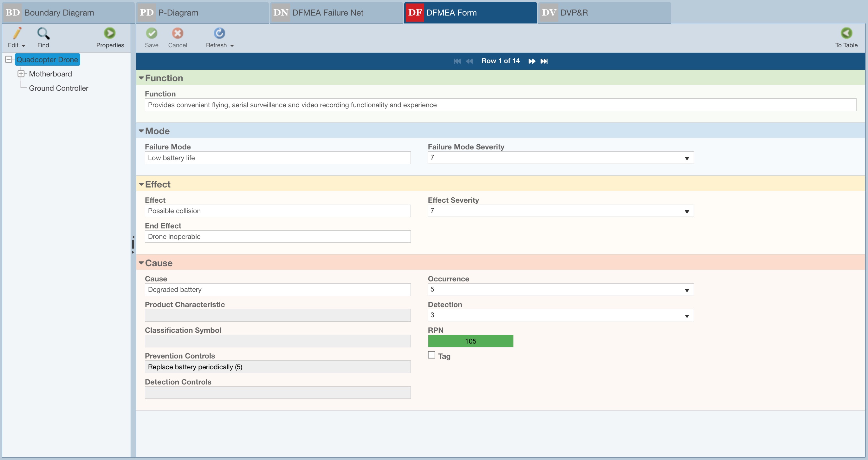Screen dimensions: 868x460
Task: Expand the Motherboard tree node
Action: (21, 74)
